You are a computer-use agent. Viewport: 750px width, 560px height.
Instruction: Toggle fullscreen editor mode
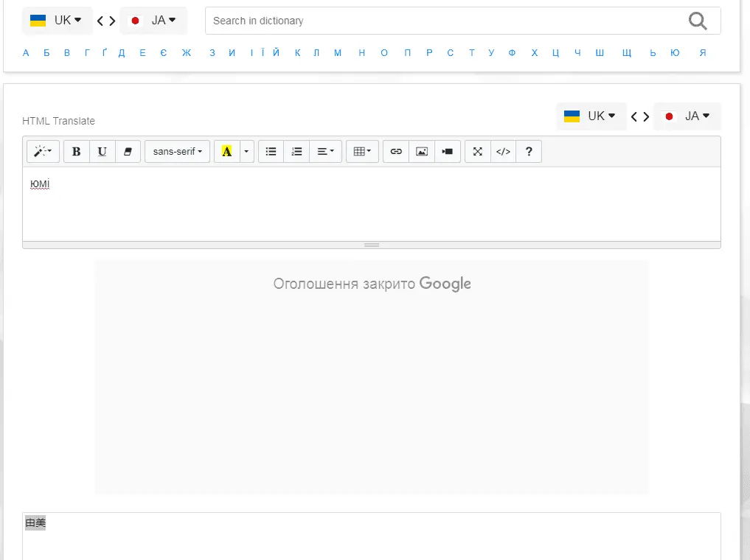point(478,152)
